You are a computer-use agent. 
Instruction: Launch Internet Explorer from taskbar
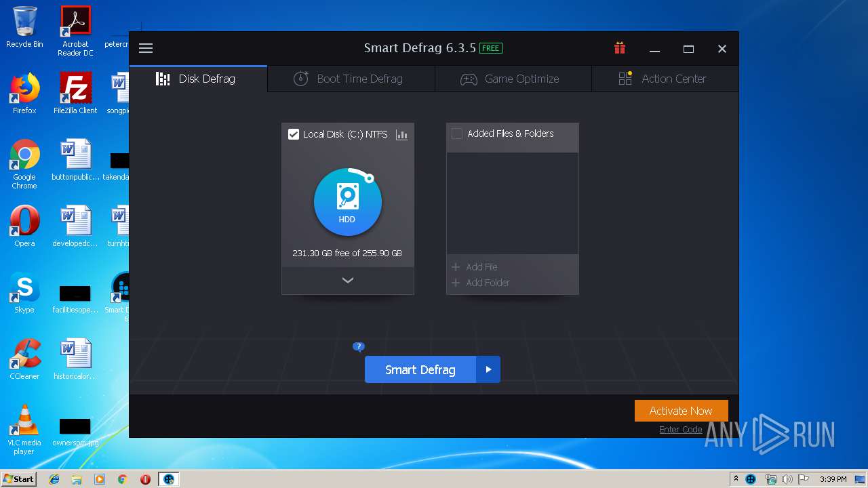[54, 479]
